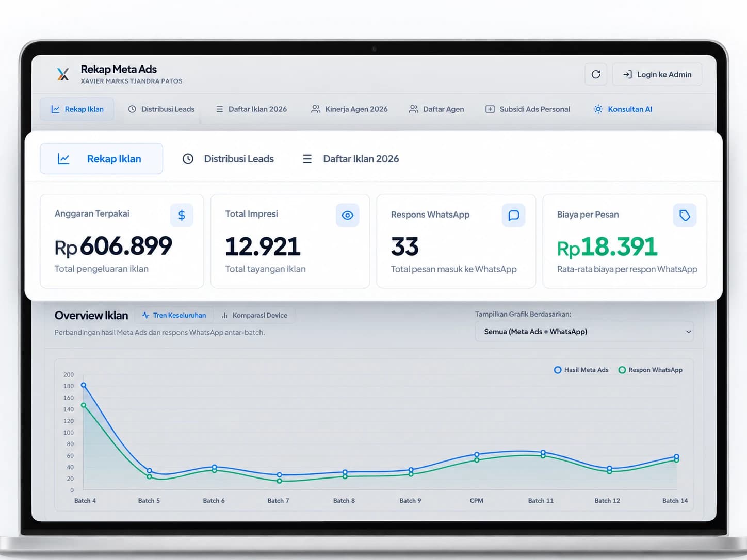Toggle the Hasil Meta Ads legend series
747x560 pixels.
click(x=581, y=370)
